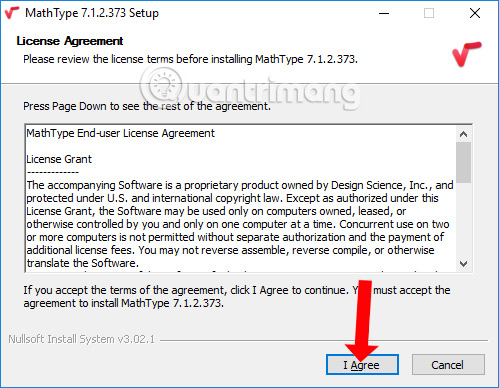This screenshot has height=388, width=499.
Task: Click the license text scrollbar thumb
Action: coord(463,162)
